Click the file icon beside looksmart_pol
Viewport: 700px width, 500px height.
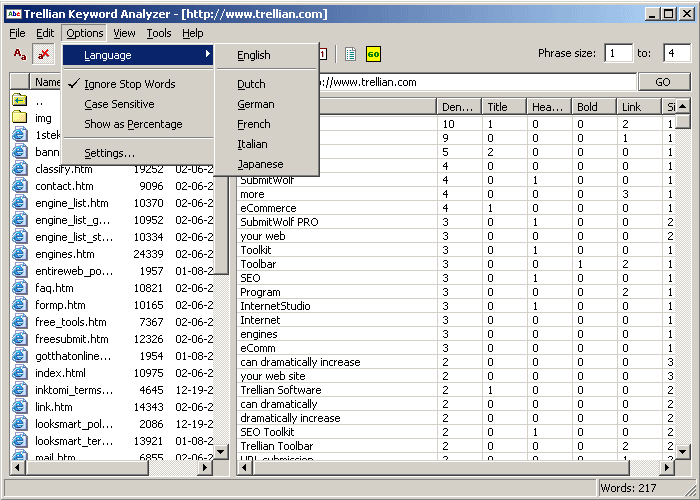click(19, 423)
